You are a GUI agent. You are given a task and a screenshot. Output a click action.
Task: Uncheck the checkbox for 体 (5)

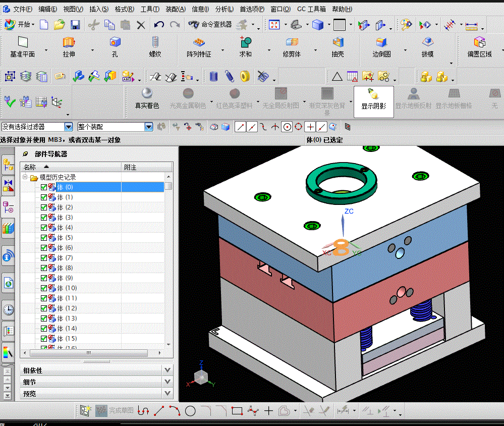pos(44,238)
